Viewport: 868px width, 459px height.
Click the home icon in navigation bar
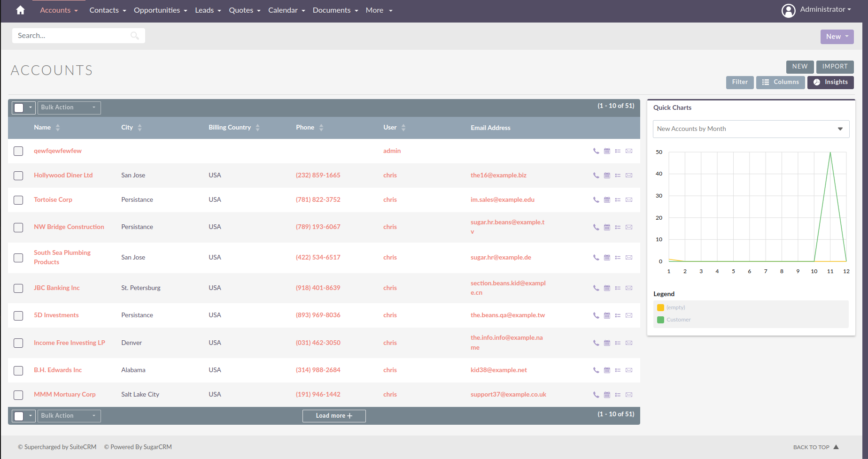point(20,10)
